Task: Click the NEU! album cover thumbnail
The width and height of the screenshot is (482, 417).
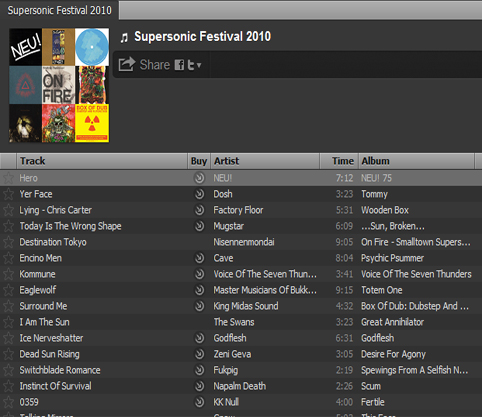Action: click(25, 47)
